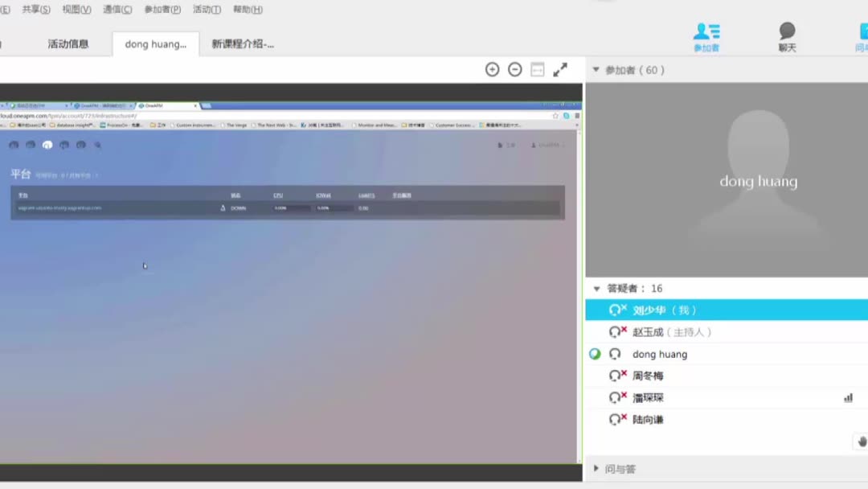
Task: Toggle 刘少华's muted microphone status
Action: pyautogui.click(x=617, y=309)
